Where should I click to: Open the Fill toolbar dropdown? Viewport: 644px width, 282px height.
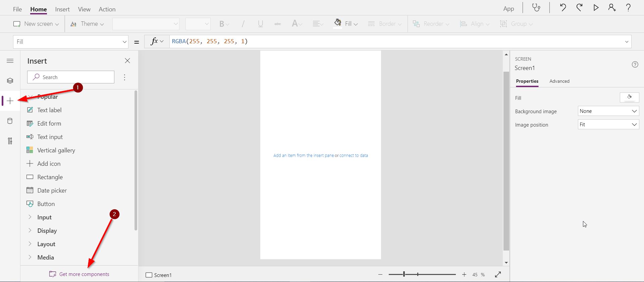point(346,23)
